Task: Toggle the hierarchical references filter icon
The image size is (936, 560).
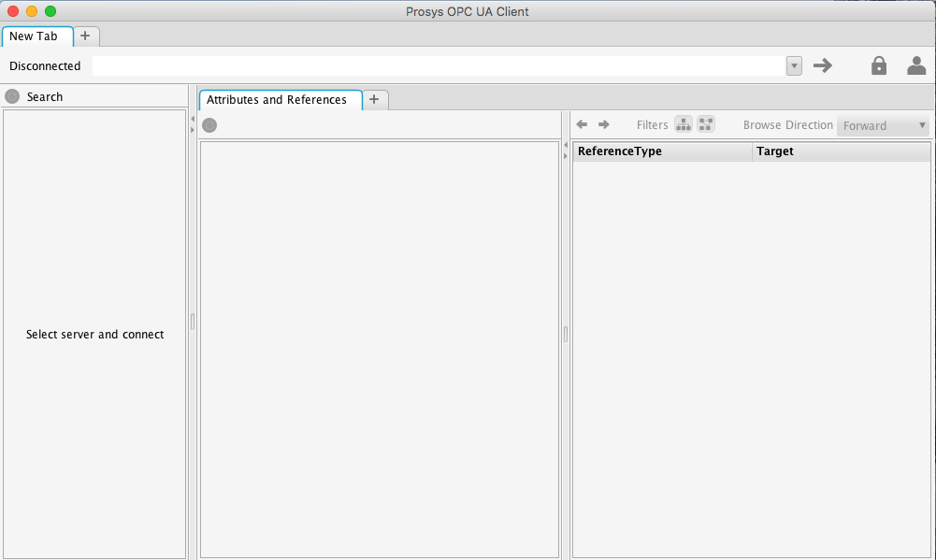Action: tap(684, 124)
